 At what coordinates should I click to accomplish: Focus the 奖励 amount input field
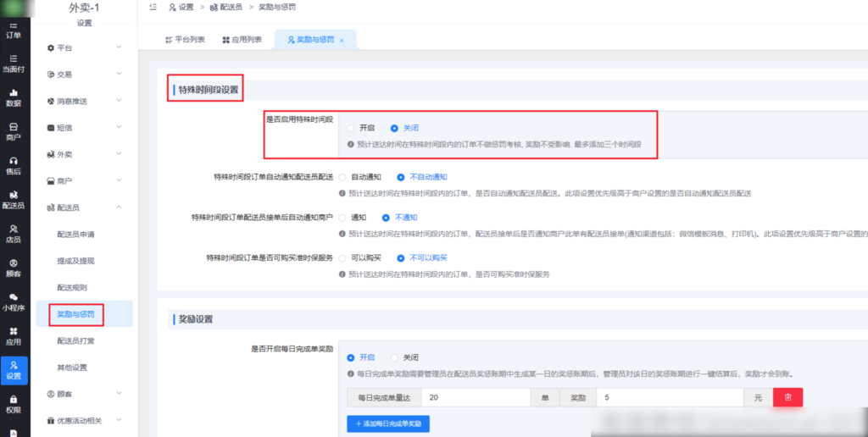[x=670, y=397]
